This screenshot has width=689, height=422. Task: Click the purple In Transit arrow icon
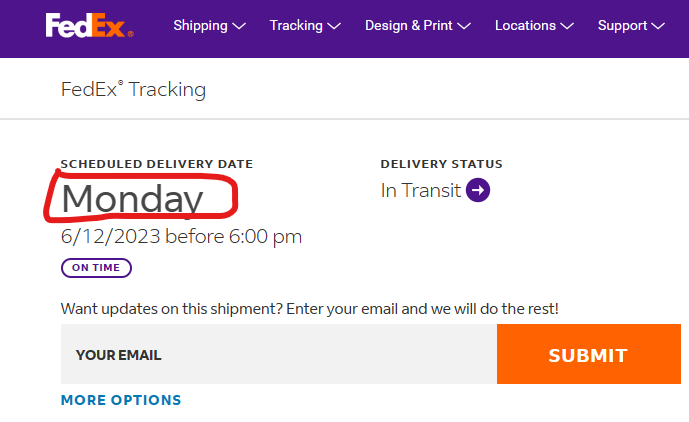478,190
